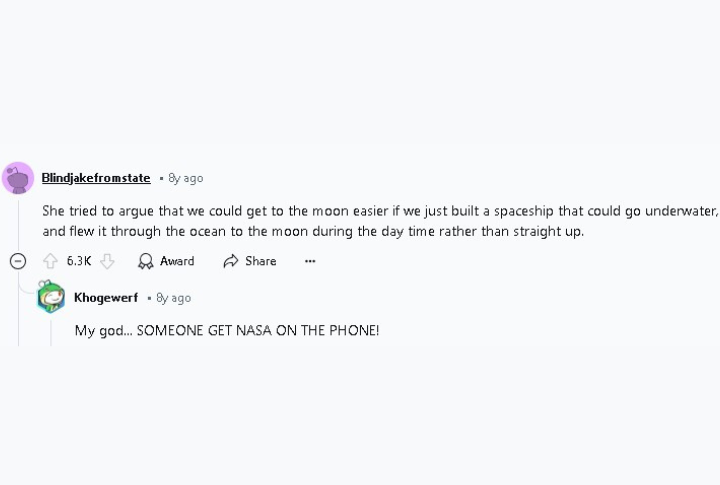This screenshot has height=485, width=720.
Task: Visit the Khogewerf username link
Action: pos(106,298)
